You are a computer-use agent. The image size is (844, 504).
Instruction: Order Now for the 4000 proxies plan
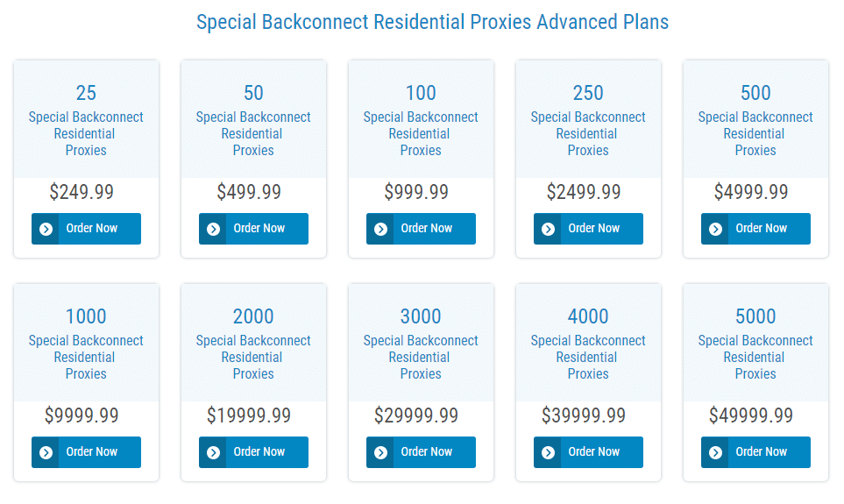(x=588, y=452)
